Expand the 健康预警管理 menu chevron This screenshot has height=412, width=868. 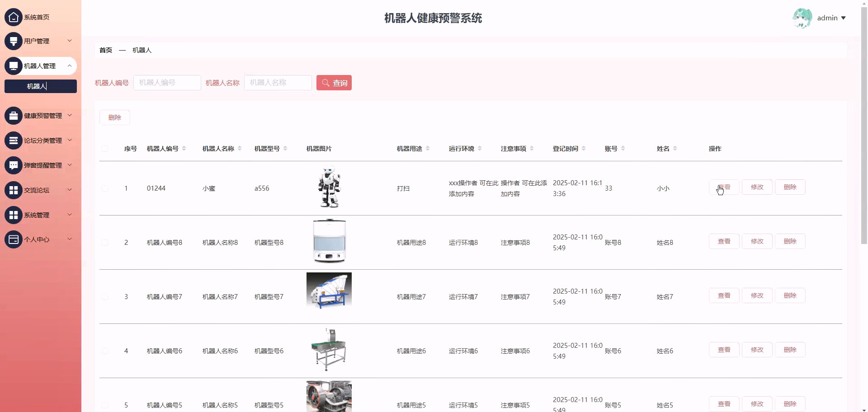pyautogui.click(x=70, y=115)
